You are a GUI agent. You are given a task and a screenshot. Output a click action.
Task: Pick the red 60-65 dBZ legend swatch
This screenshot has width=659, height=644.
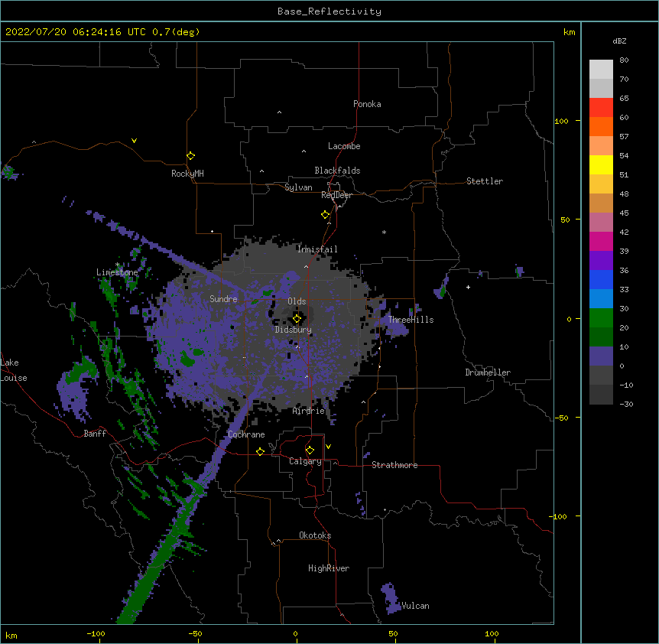click(x=601, y=107)
